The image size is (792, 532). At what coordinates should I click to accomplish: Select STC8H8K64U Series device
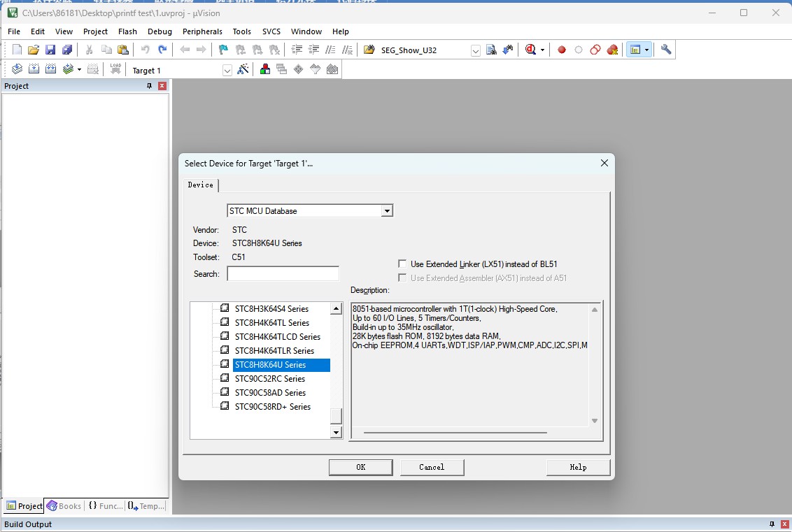[x=281, y=365]
